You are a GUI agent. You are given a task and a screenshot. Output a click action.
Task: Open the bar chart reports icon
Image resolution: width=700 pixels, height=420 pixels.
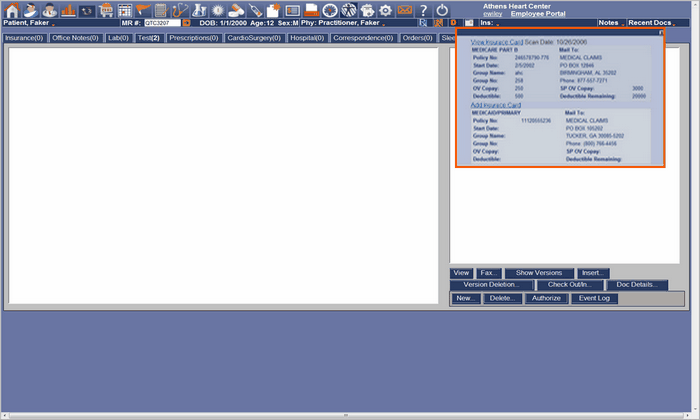(68, 9)
